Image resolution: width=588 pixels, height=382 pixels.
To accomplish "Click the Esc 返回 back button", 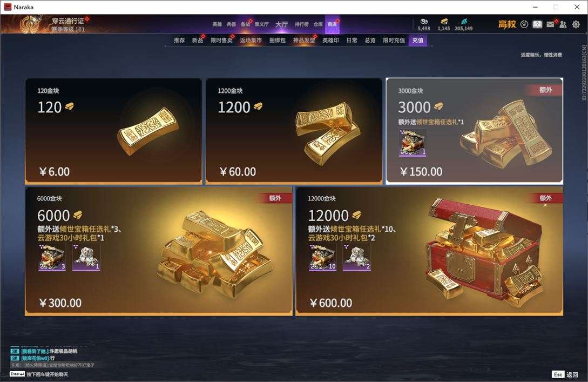I will [565, 374].
